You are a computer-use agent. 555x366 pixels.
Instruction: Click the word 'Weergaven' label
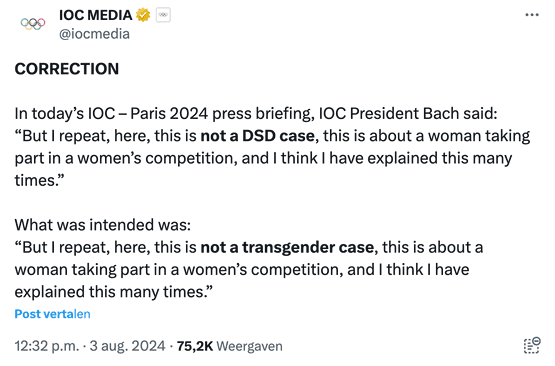click(x=250, y=346)
